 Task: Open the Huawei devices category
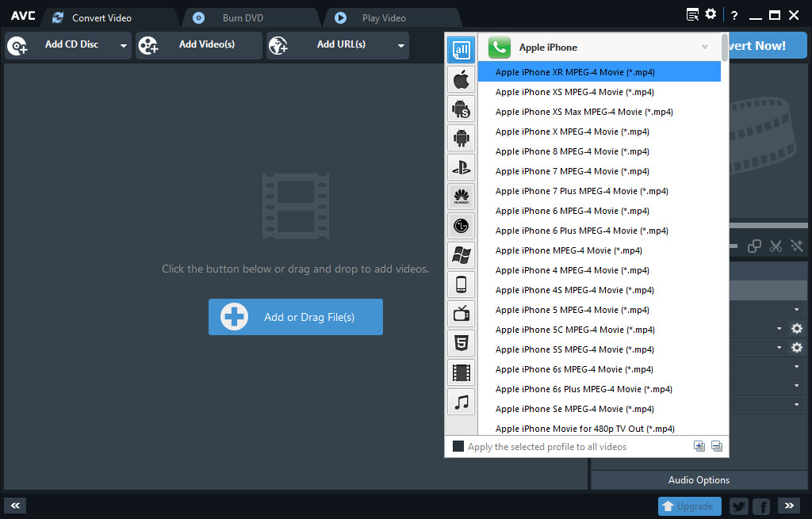click(x=461, y=197)
